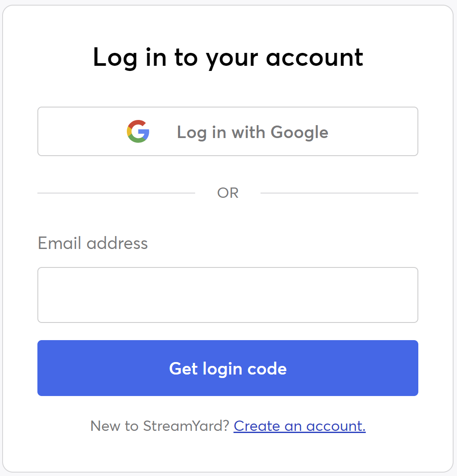The image size is (457, 476).
Task: Click the Get login code button
Action: (x=228, y=368)
